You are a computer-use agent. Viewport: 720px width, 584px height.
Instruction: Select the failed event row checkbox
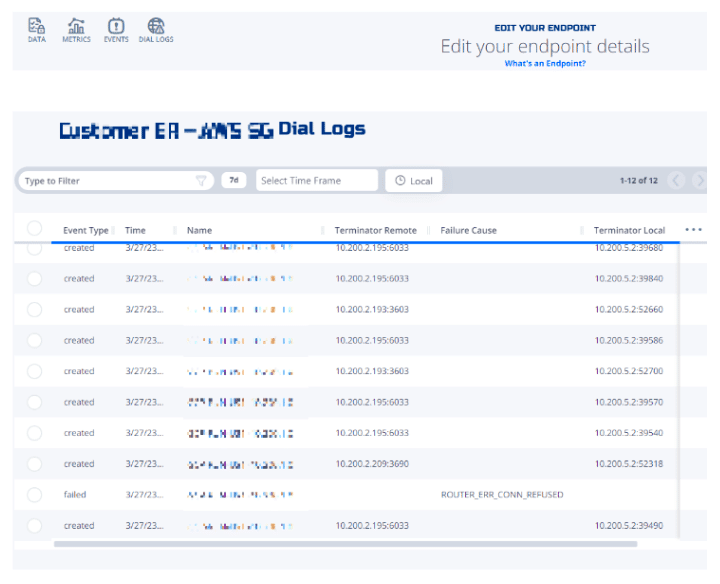[x=34, y=495]
